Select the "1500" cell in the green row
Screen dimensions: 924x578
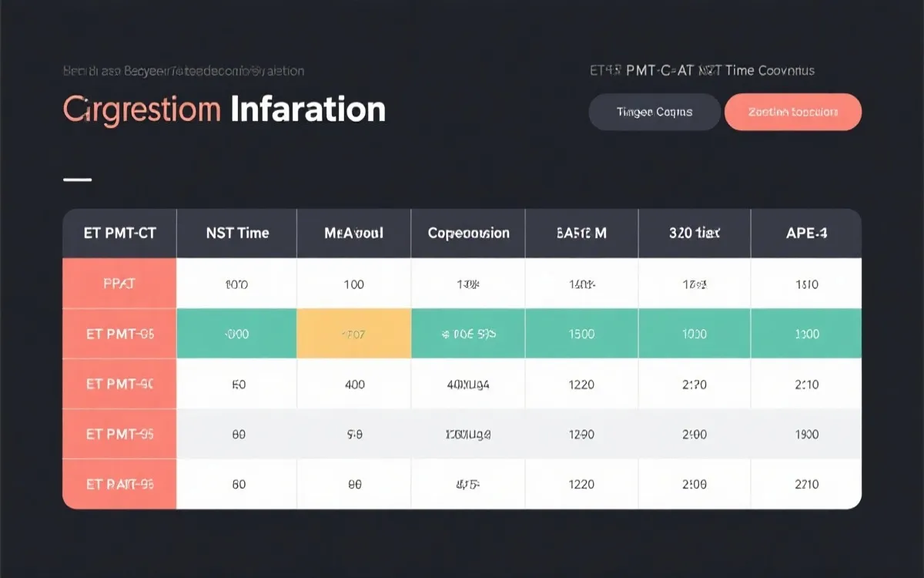coord(581,334)
